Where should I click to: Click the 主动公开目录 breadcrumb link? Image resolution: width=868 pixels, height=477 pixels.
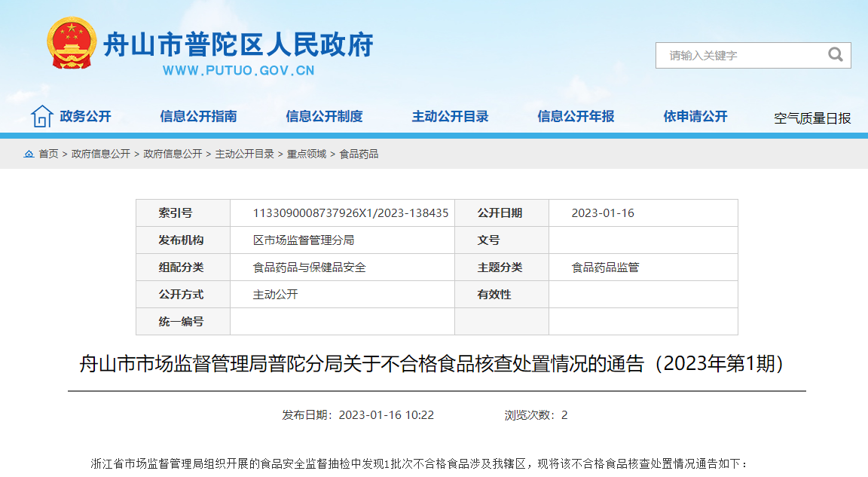244,154
